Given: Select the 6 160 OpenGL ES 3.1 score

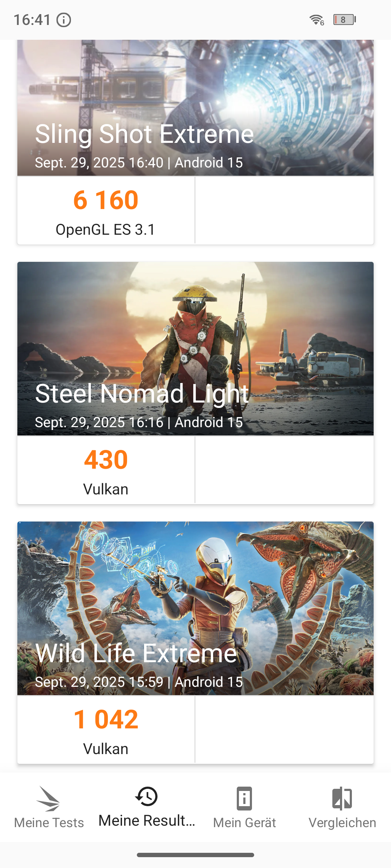Looking at the screenshot, I should click(x=106, y=210).
